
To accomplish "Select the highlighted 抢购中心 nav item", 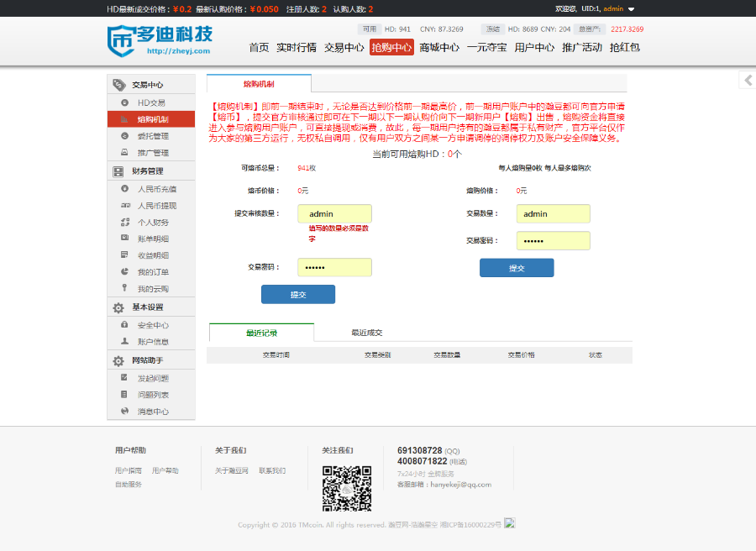I will click(x=391, y=47).
